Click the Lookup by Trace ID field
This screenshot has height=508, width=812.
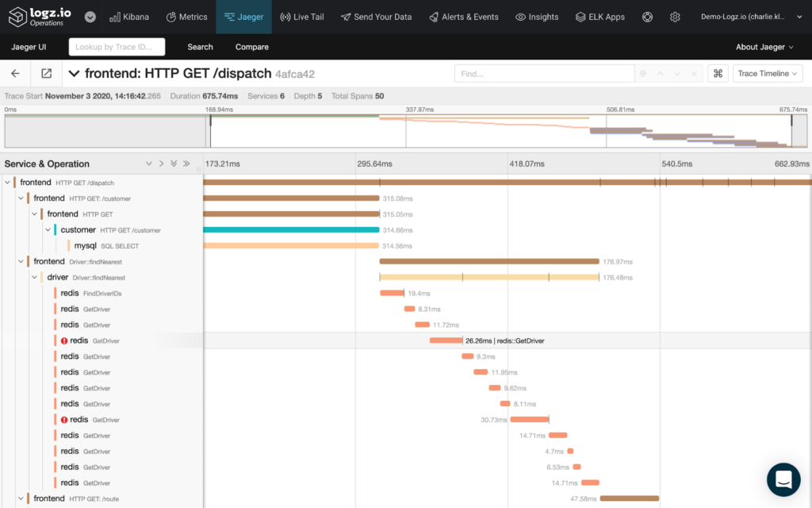pos(117,47)
